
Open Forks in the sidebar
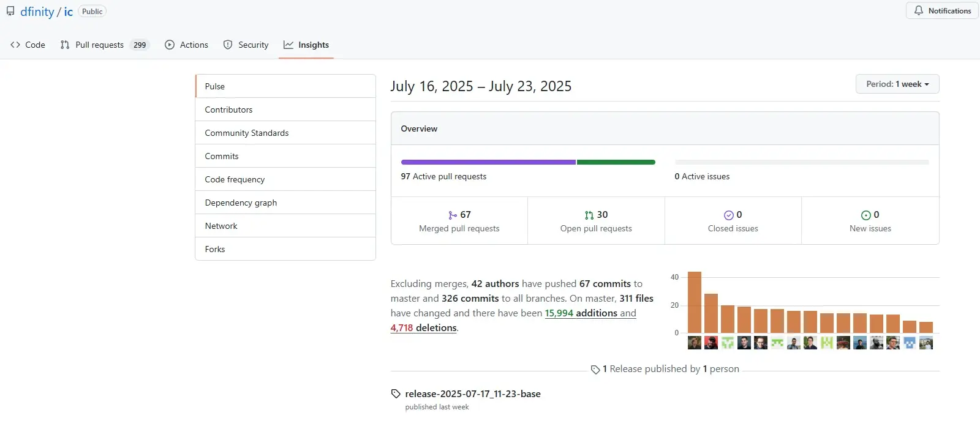(285, 249)
